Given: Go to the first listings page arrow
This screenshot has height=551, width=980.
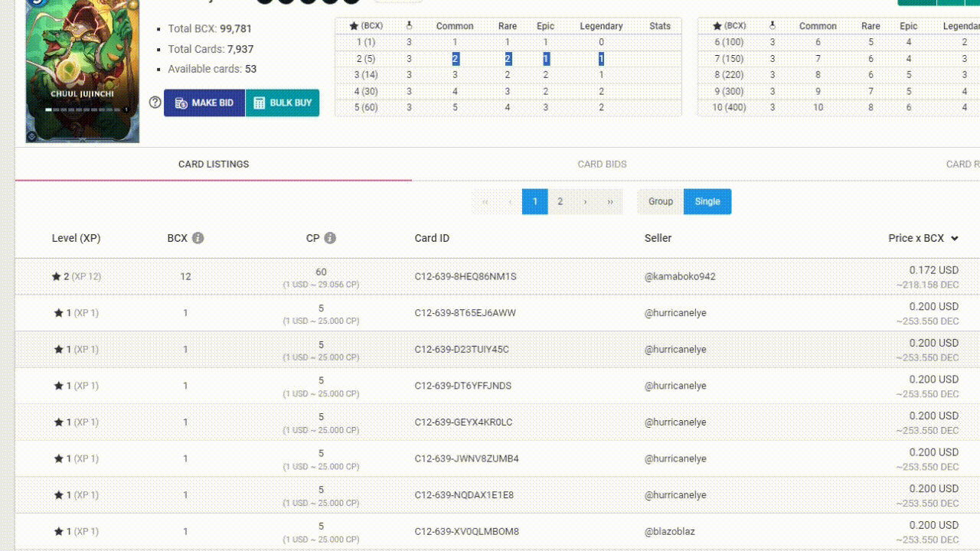Looking at the screenshot, I should pyautogui.click(x=485, y=202).
